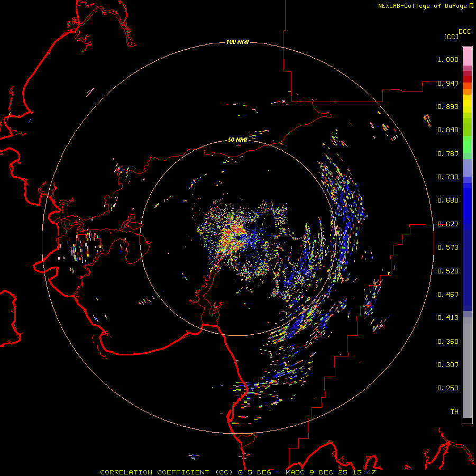The image size is (476, 476).
Task: Click the 0.627 legend value
Action: coord(448,224)
